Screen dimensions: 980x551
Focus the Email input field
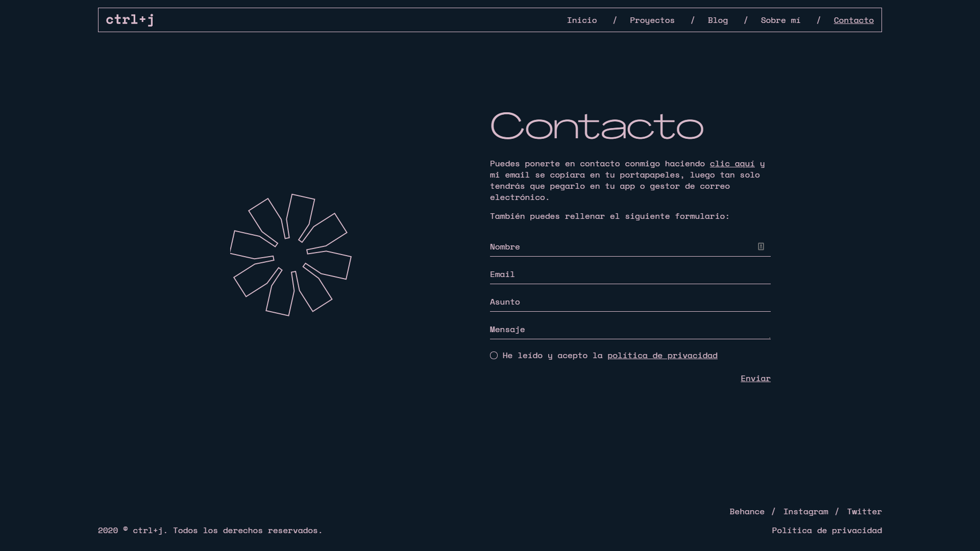coord(630,274)
